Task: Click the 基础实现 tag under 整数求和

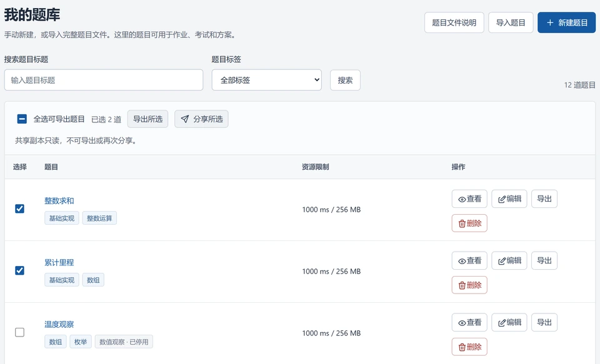Action: (x=62, y=219)
